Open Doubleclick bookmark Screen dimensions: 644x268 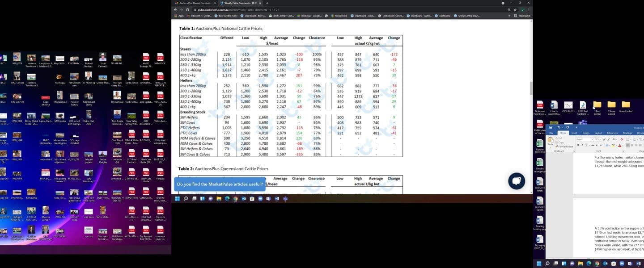339,16
